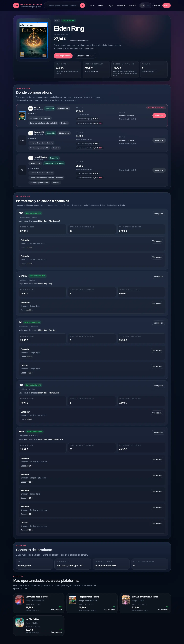184x644 pixels.
Task: Click the Amazon ES store logo
Action: click(31, 133)
